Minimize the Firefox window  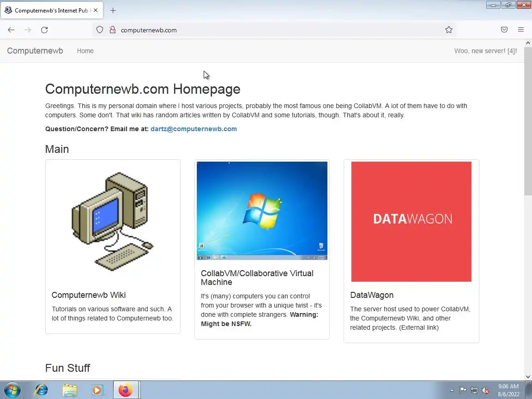tap(493, 5)
